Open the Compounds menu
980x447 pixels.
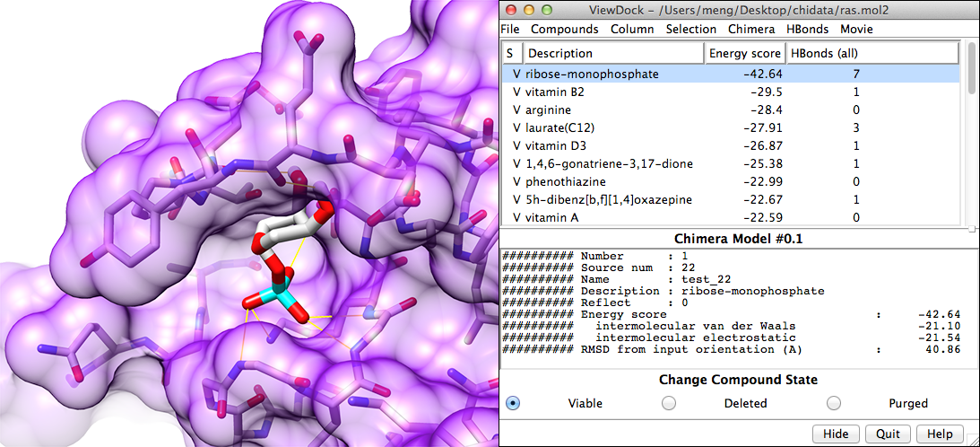(x=564, y=29)
